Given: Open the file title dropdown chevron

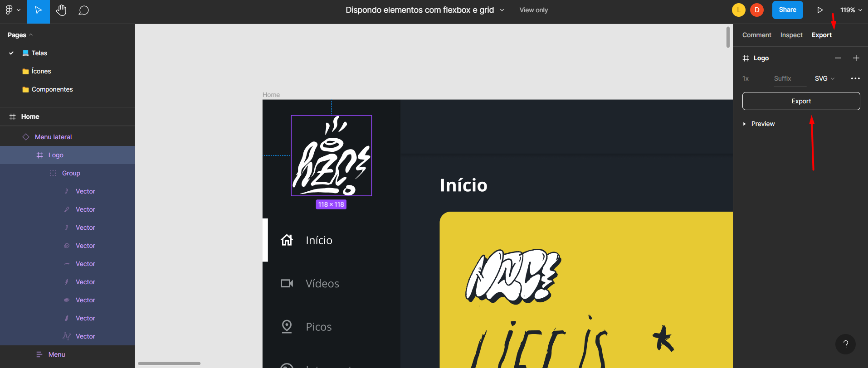Looking at the screenshot, I should 502,10.
